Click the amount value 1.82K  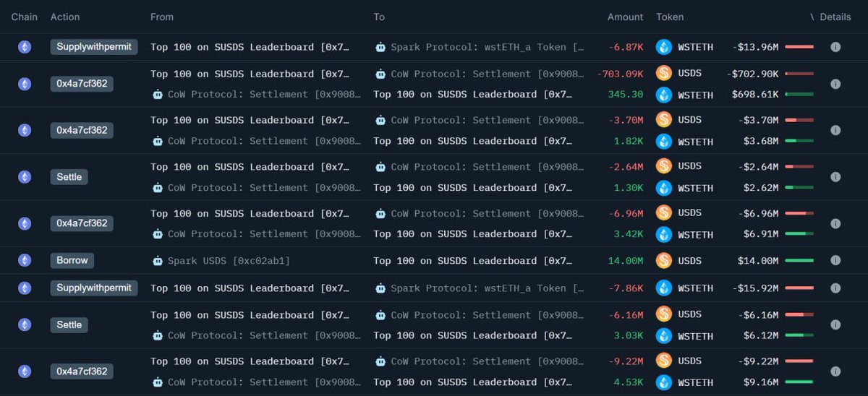tap(629, 141)
